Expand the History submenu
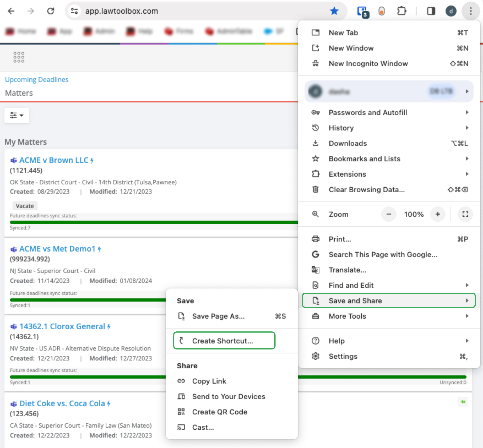Screen dimensions: 483x448 pos(389,128)
